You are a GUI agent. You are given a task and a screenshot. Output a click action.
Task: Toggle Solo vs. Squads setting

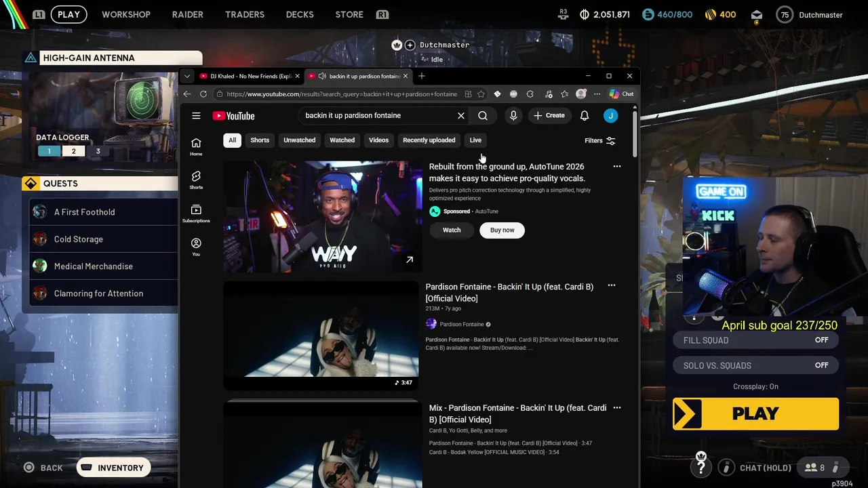[755, 365]
